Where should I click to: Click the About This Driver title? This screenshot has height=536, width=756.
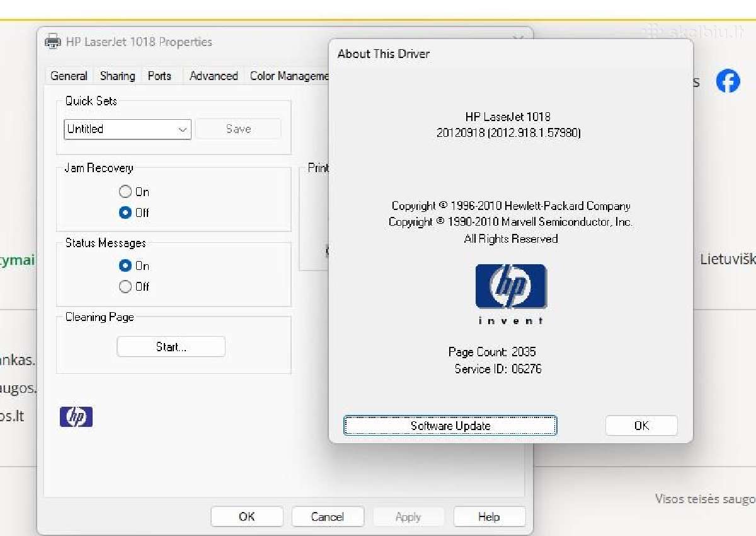click(x=384, y=54)
